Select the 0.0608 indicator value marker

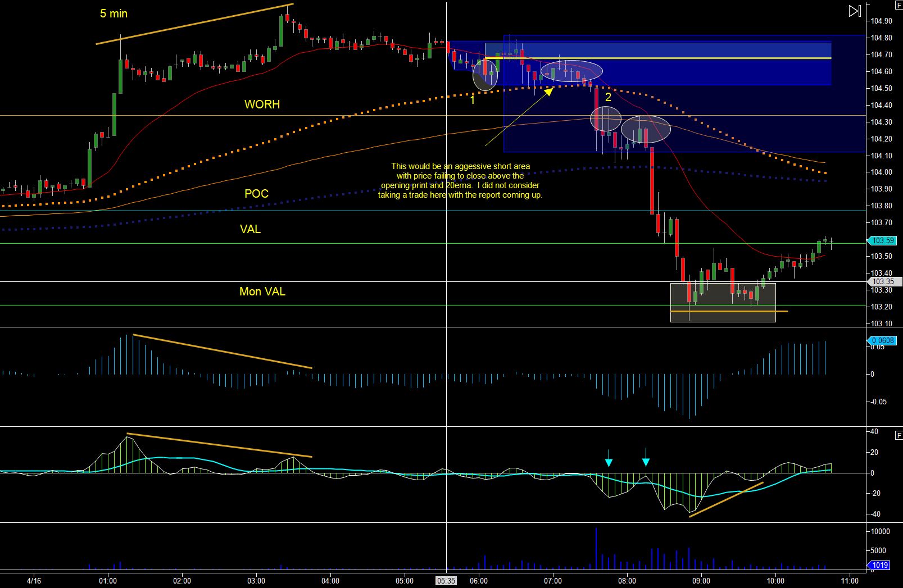pyautogui.click(x=882, y=340)
